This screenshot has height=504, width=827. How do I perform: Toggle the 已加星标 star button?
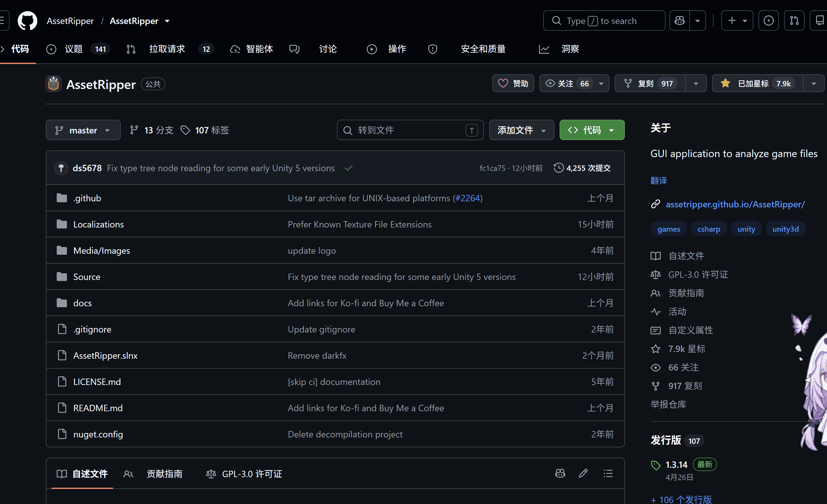[758, 84]
